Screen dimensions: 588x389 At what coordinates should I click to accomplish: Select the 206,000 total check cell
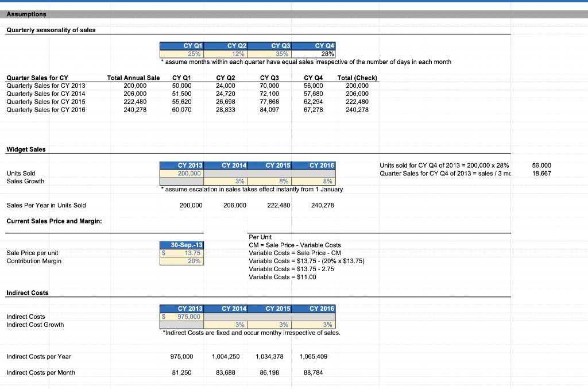[x=357, y=94]
